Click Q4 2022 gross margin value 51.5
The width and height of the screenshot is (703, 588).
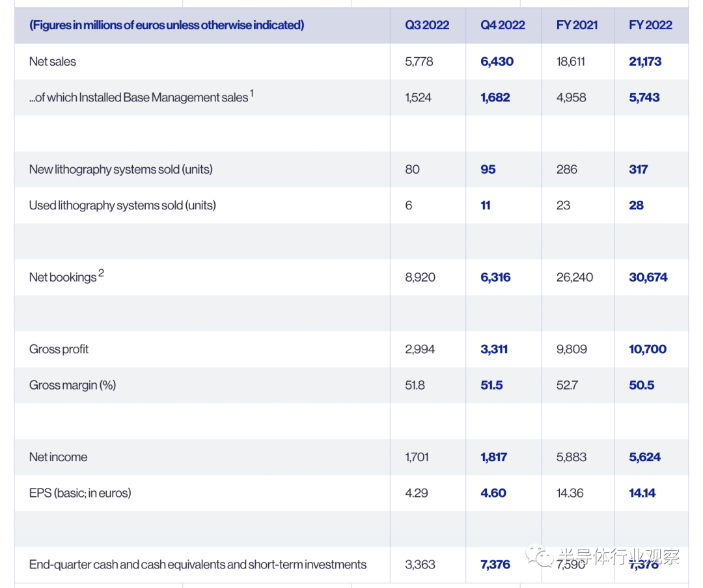[491, 385]
